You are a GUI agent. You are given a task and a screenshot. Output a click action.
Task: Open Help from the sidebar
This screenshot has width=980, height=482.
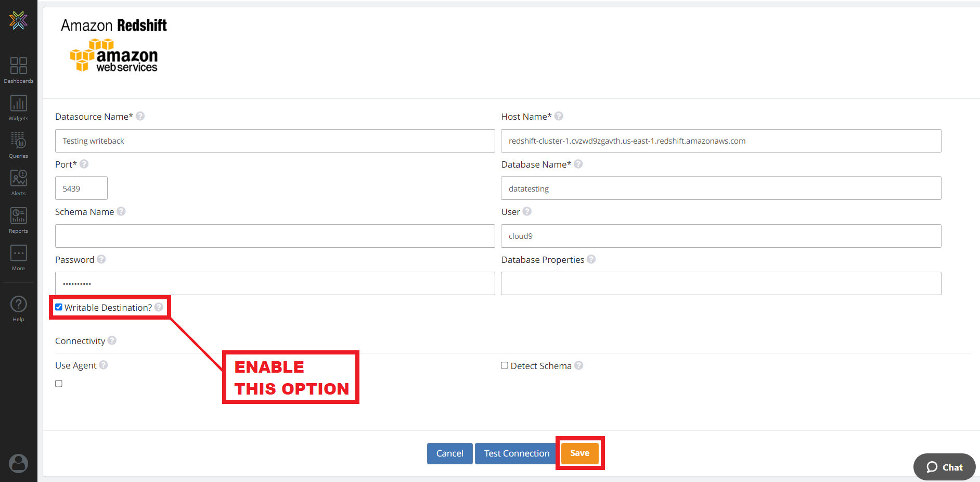[19, 308]
